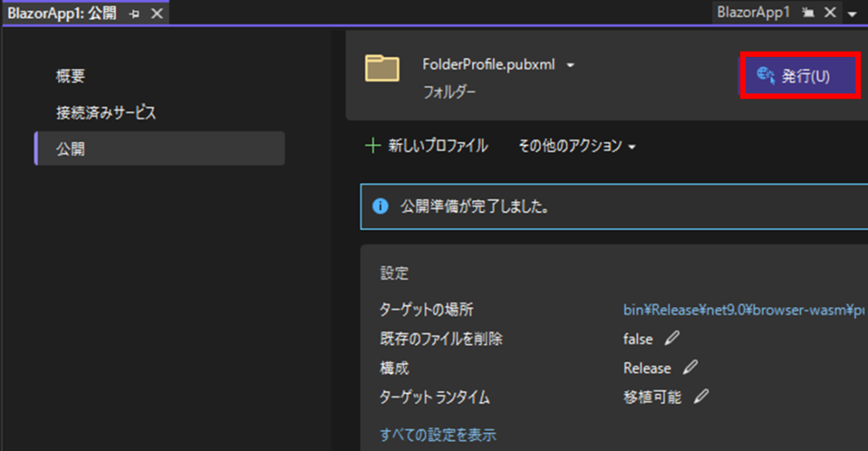
Task: Click the blue info icon in status banner
Action: point(381,206)
